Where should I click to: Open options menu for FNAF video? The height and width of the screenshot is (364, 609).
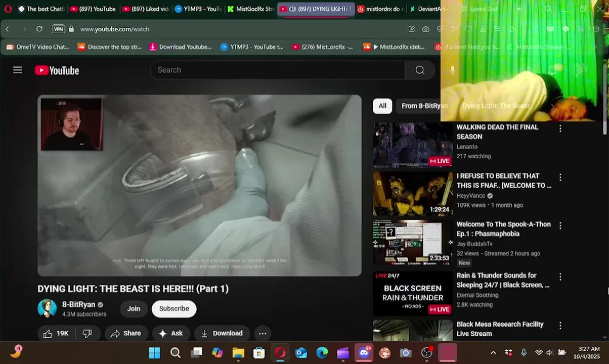pyautogui.click(x=560, y=177)
